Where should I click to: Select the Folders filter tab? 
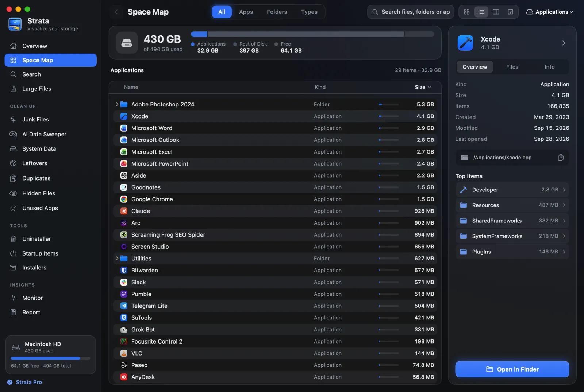pyautogui.click(x=277, y=12)
